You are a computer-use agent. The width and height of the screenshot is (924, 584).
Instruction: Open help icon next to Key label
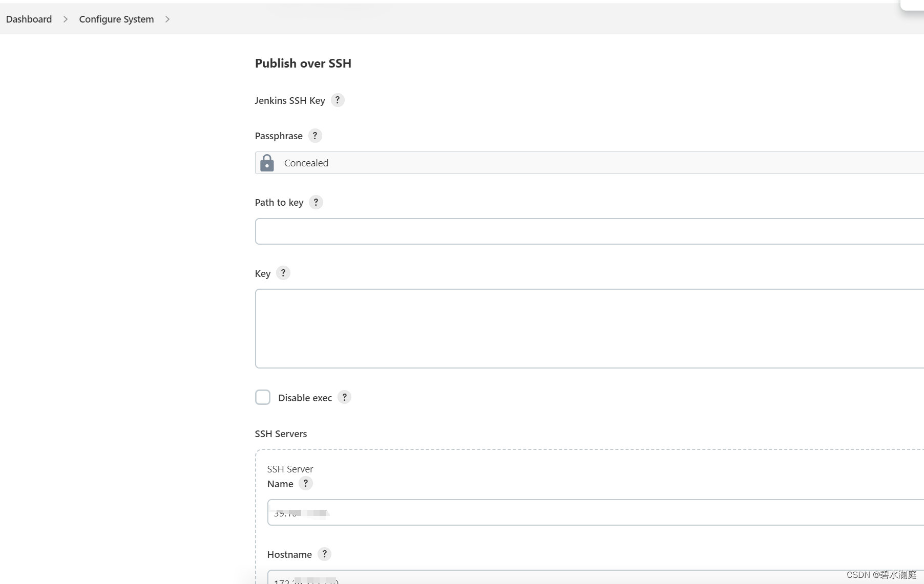point(283,273)
